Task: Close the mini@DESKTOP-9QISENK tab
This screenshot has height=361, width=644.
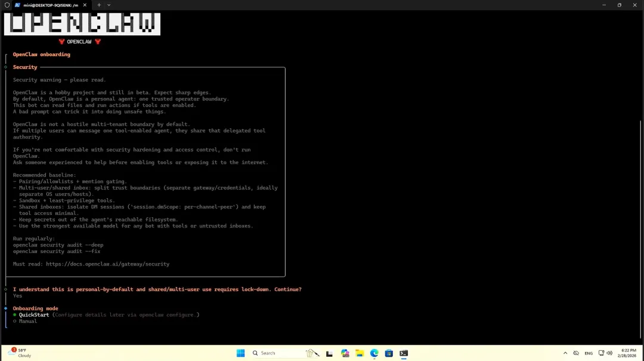Action: [x=85, y=5]
